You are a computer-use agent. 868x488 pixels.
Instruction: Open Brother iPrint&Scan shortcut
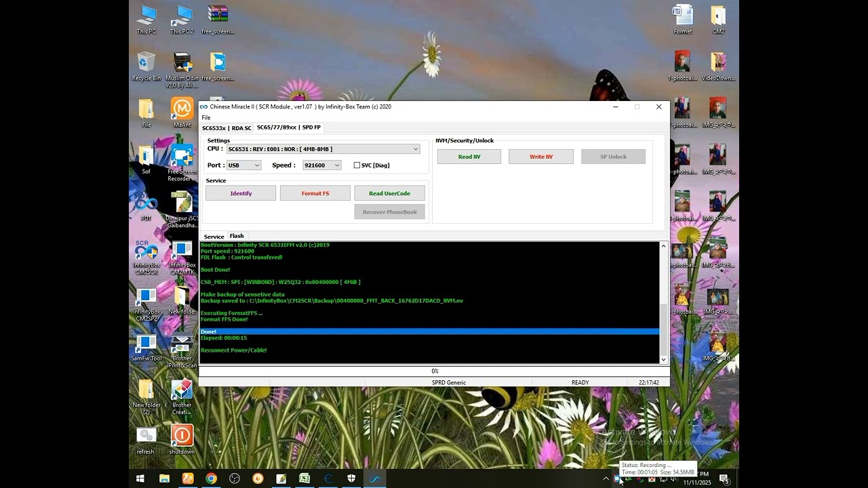(182, 351)
